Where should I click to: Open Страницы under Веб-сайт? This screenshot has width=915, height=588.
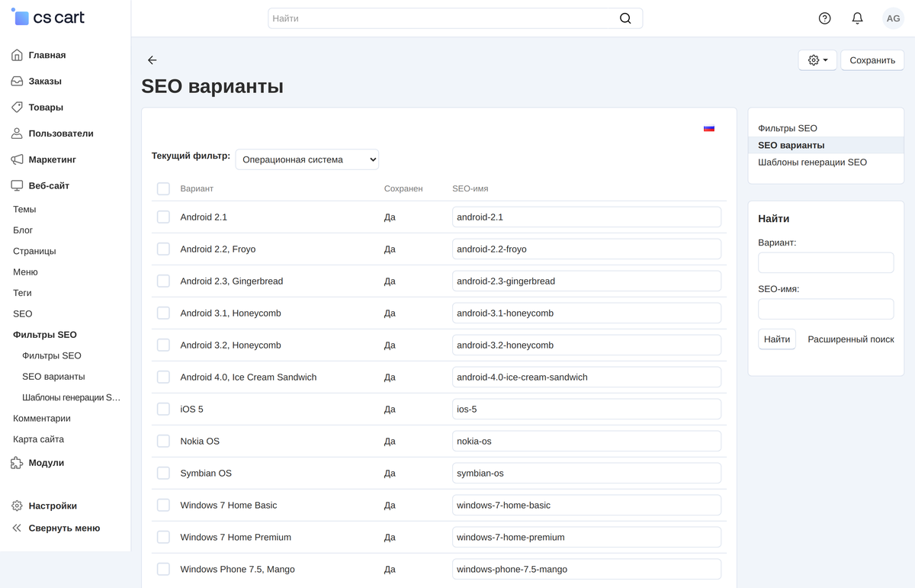(34, 251)
